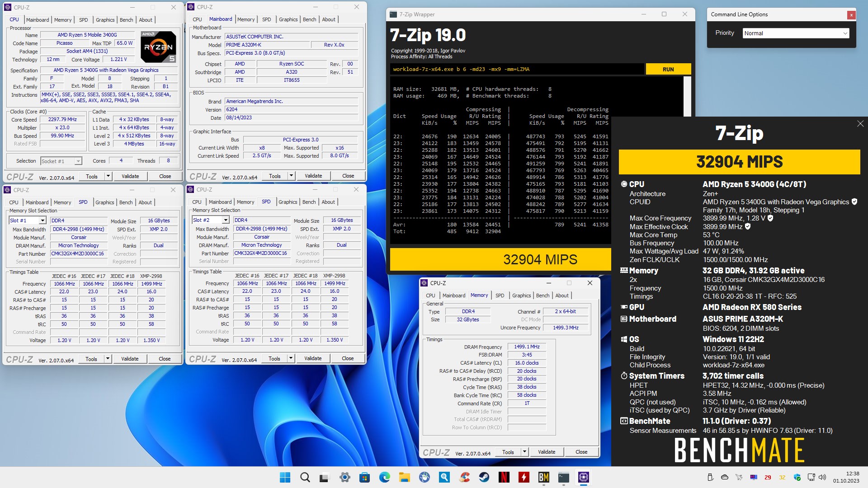Image resolution: width=868 pixels, height=488 pixels.
Task: Click Validate in Slot #1 SPD window
Action: (x=130, y=359)
